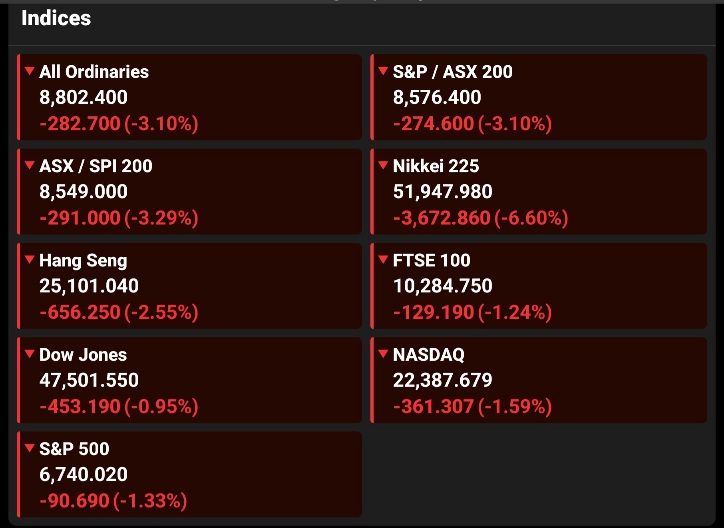Click the Dow Jones change -453.190 (-0.95%)

[118, 407]
